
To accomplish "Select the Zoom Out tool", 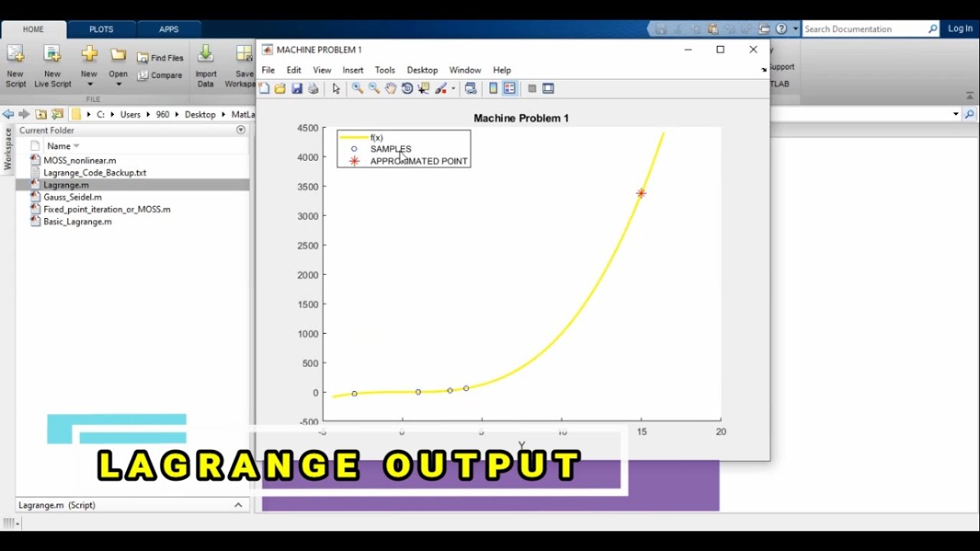I will coord(374,89).
